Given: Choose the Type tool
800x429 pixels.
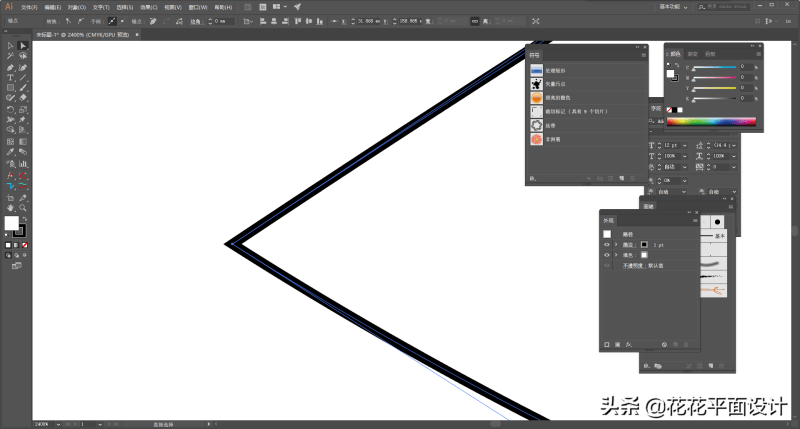Looking at the screenshot, I should pos(10,77).
